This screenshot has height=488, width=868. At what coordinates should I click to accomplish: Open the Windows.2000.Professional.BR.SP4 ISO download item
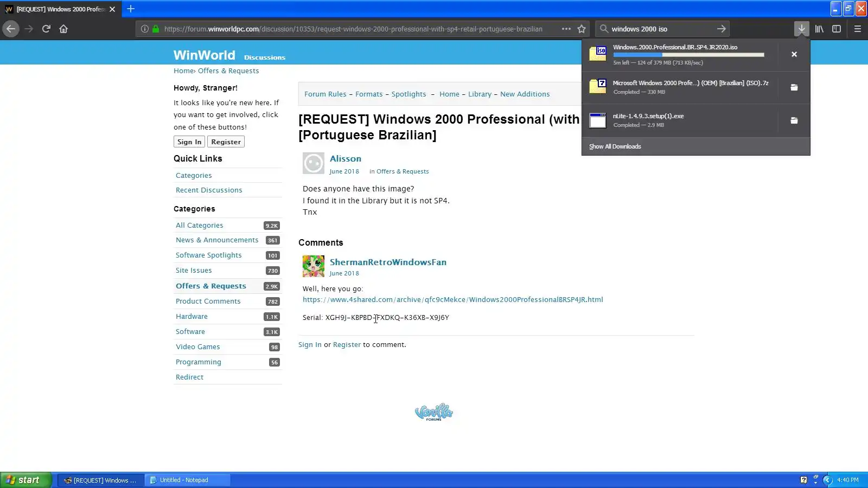click(x=679, y=54)
